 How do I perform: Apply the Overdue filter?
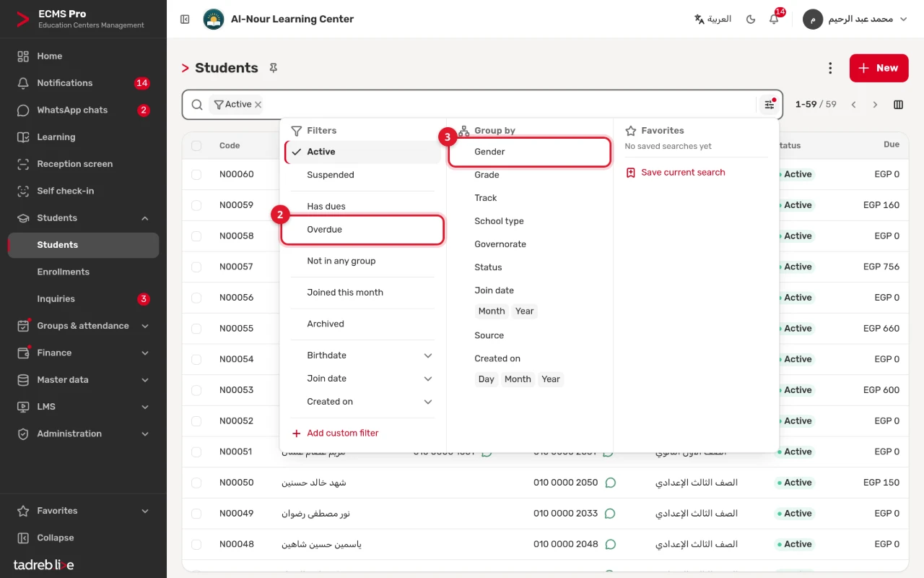click(x=362, y=230)
